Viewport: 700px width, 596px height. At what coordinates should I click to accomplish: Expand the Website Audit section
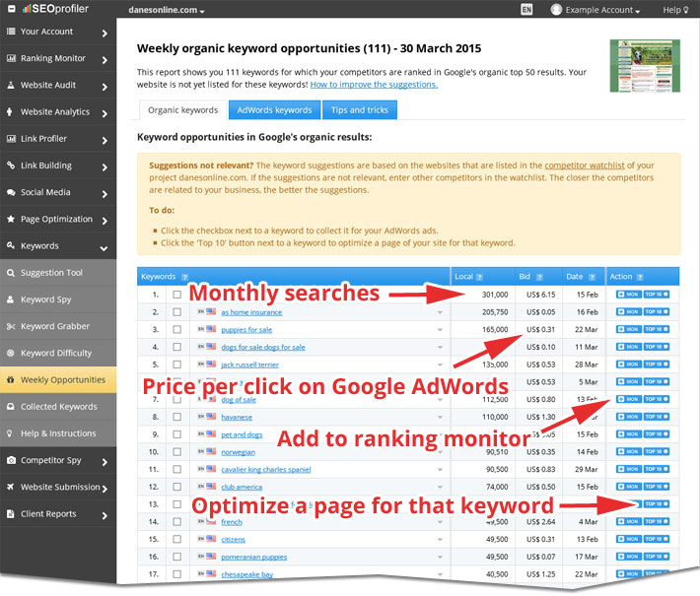coord(105,87)
